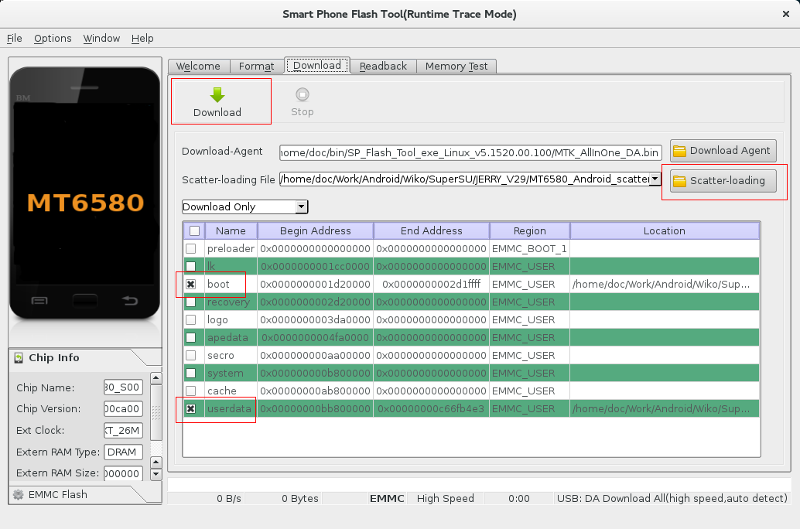Click the system partition name cell
800x529 pixels.
click(231, 373)
